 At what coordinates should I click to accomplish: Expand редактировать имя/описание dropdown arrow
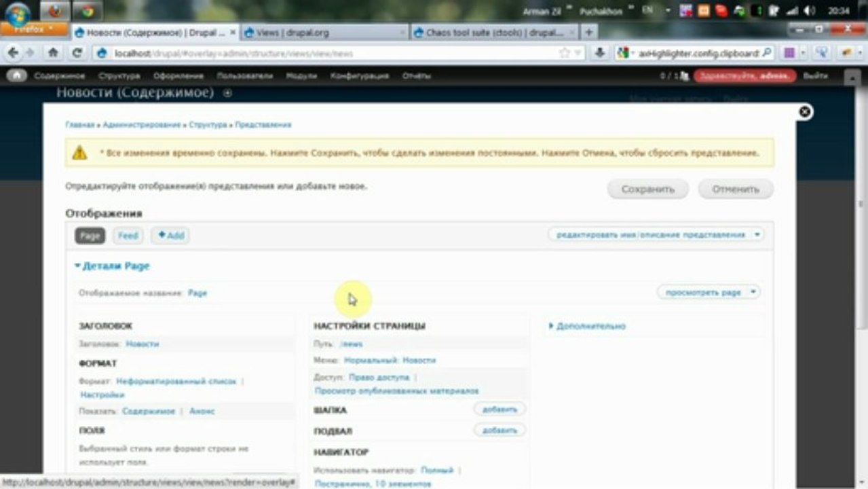coord(757,234)
